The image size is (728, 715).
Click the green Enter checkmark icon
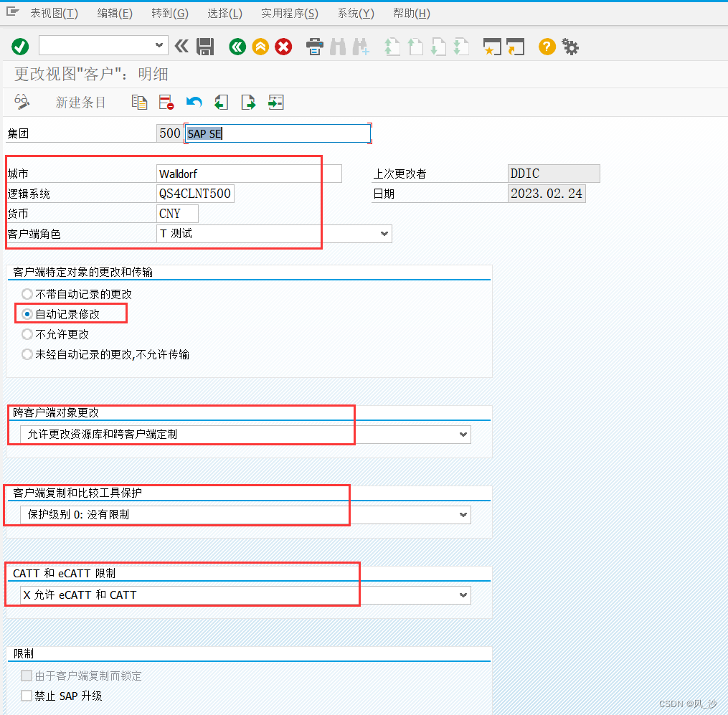tap(20, 47)
